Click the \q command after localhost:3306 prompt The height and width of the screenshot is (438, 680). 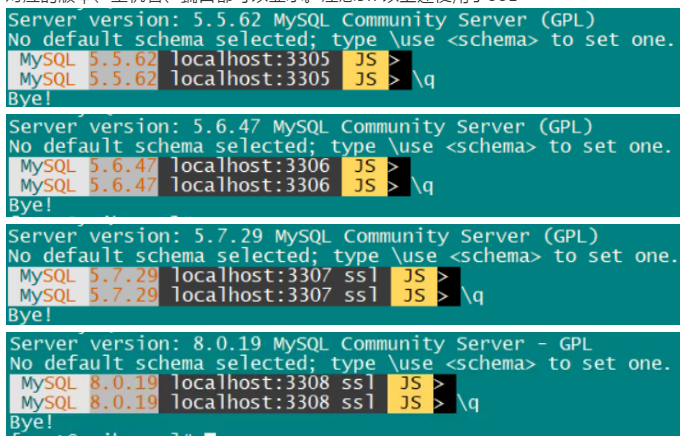pos(422,186)
